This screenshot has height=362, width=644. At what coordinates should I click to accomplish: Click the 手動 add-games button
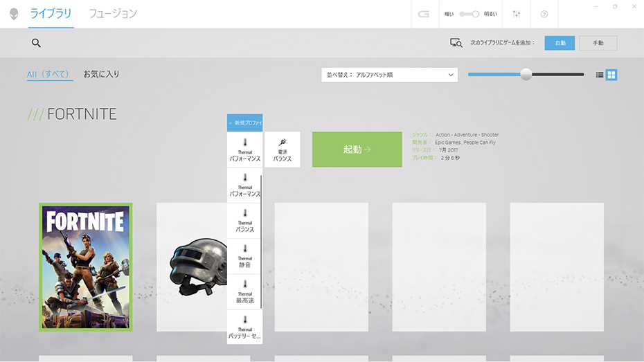(598, 43)
